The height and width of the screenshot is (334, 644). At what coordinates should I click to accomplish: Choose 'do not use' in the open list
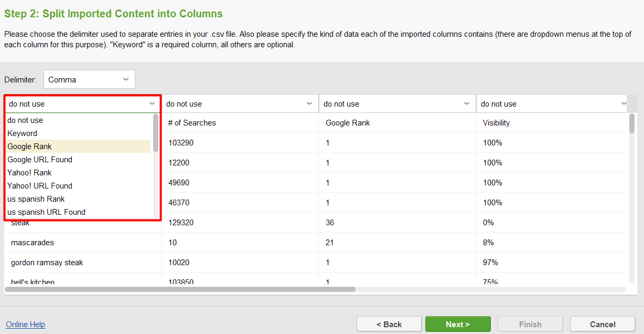tap(79, 120)
